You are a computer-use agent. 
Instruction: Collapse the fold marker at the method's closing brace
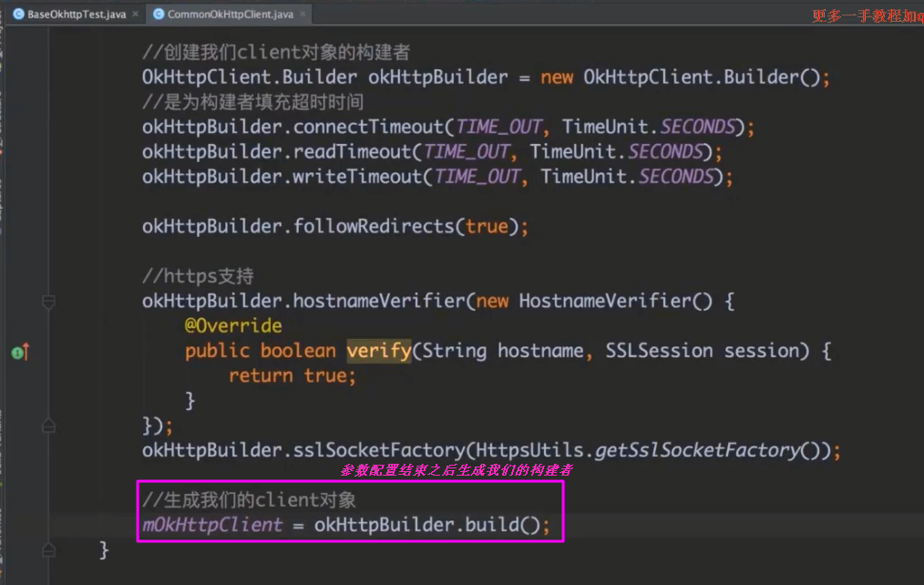[x=49, y=550]
